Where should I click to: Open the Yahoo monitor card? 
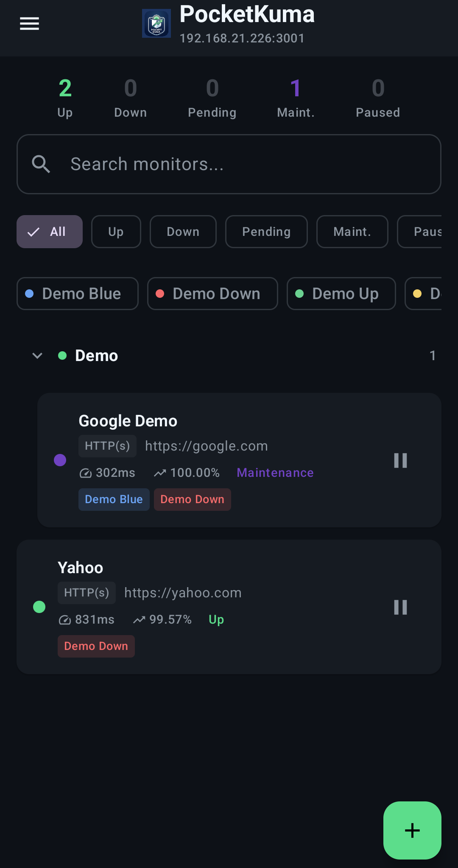pos(229,607)
